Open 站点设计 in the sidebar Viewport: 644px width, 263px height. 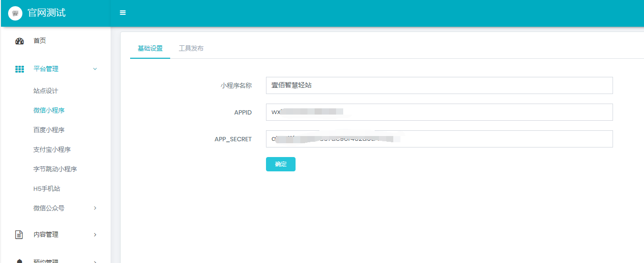point(46,91)
